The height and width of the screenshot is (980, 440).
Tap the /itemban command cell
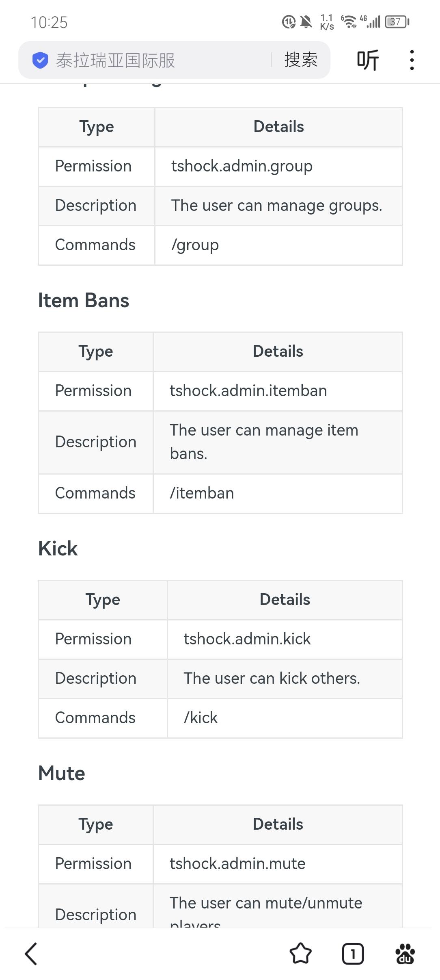278,494
